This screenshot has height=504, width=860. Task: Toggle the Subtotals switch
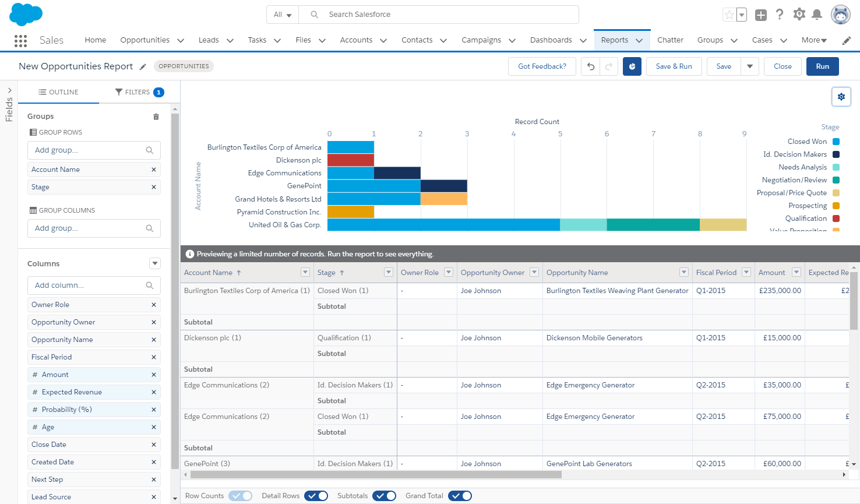pyautogui.click(x=384, y=496)
